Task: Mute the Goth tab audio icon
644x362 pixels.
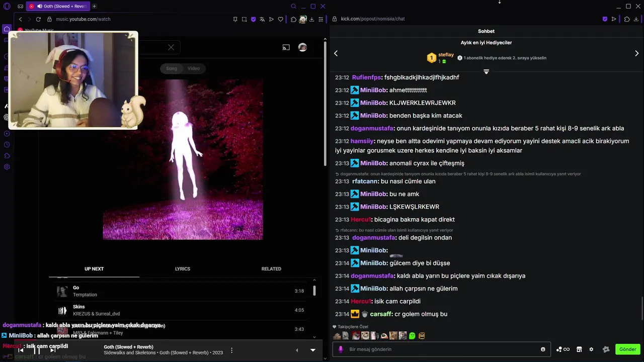Action: (39, 6)
